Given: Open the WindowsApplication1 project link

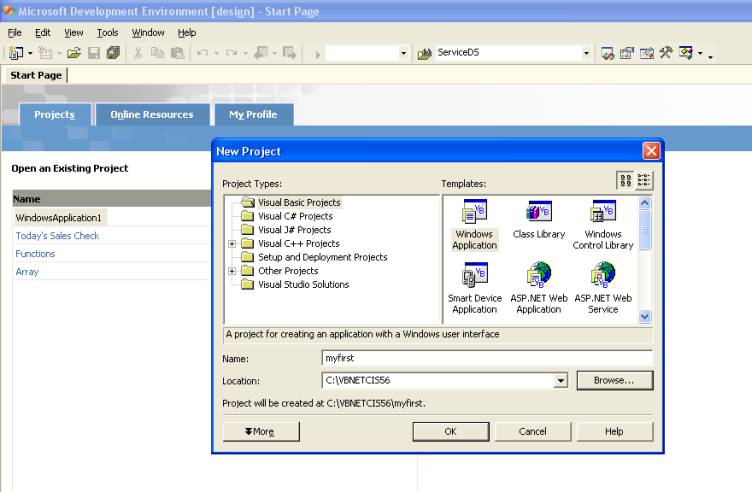Looking at the screenshot, I should (59, 218).
